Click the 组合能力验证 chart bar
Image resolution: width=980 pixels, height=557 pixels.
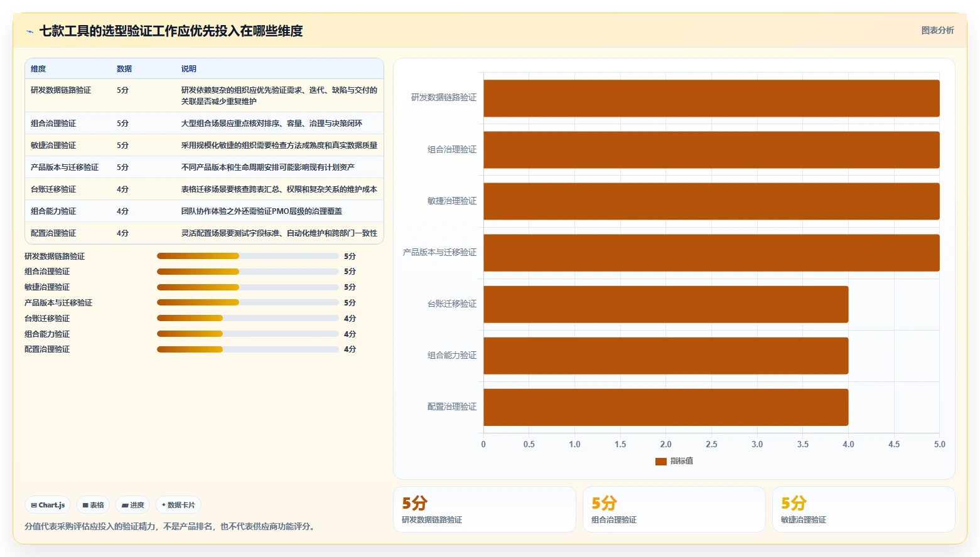click(x=665, y=356)
